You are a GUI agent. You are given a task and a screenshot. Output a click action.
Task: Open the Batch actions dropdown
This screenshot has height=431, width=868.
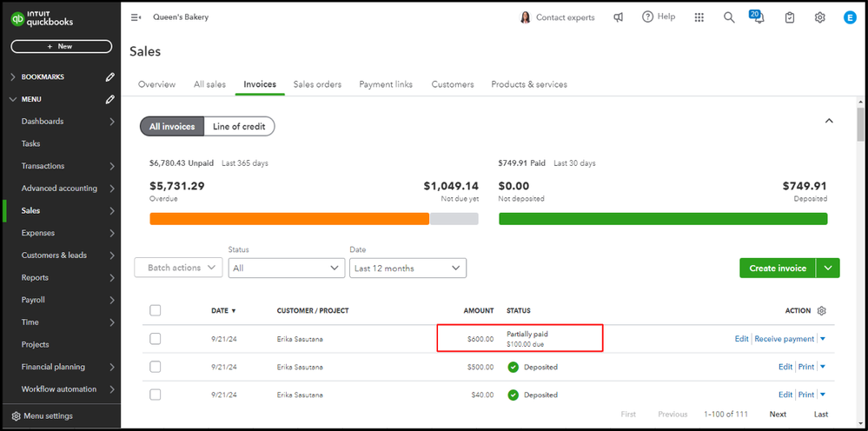point(178,268)
